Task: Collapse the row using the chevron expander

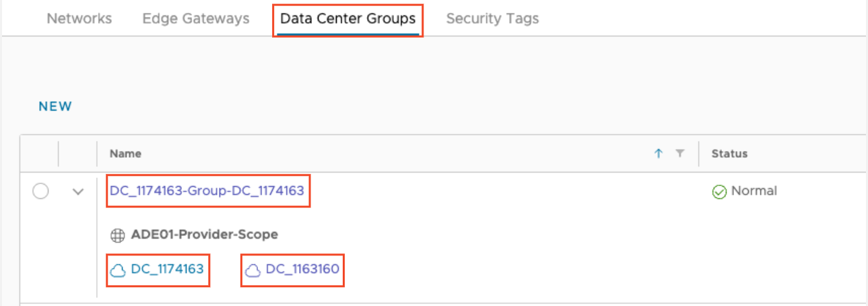Action: tap(78, 191)
